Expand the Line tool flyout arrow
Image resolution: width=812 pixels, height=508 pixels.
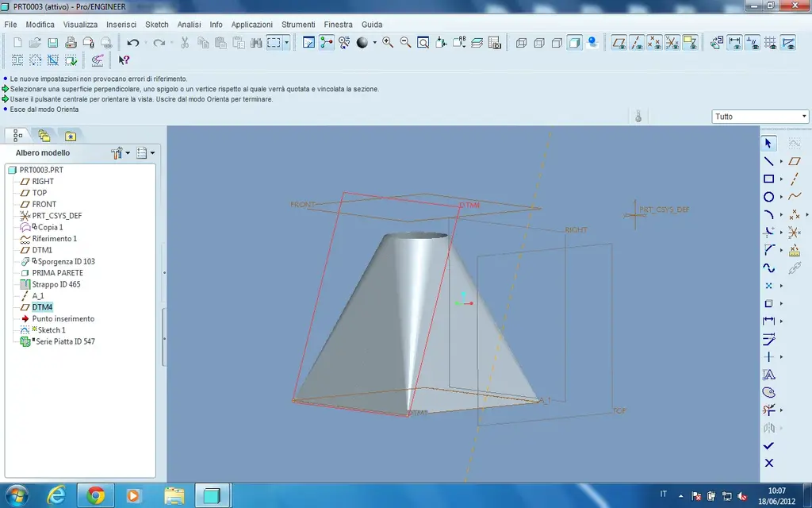781,162
